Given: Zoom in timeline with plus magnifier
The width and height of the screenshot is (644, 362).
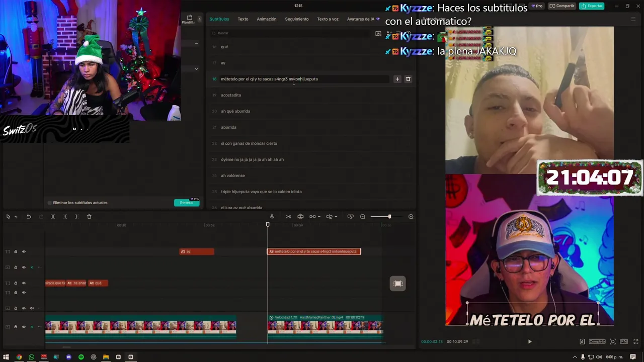Looking at the screenshot, I should [411, 217].
